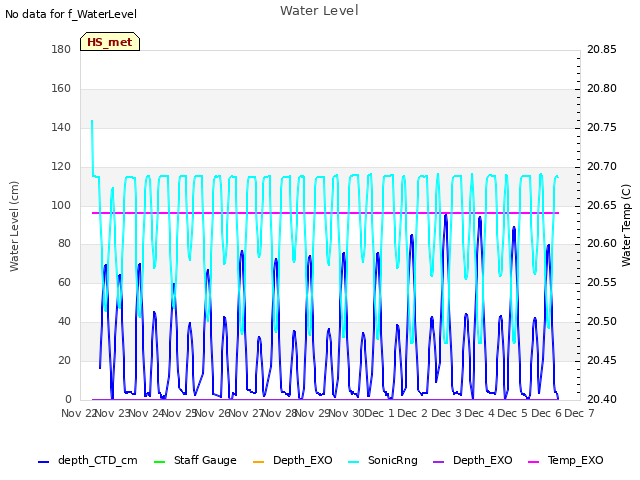Image resolution: width=640 pixels, height=480 pixels.
Task: Click the 'Water Level (cm)' axis title
Action: click(x=14, y=226)
